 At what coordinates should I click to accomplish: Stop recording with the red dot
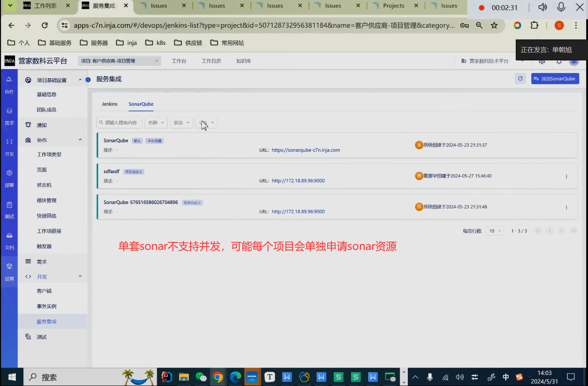point(481,8)
